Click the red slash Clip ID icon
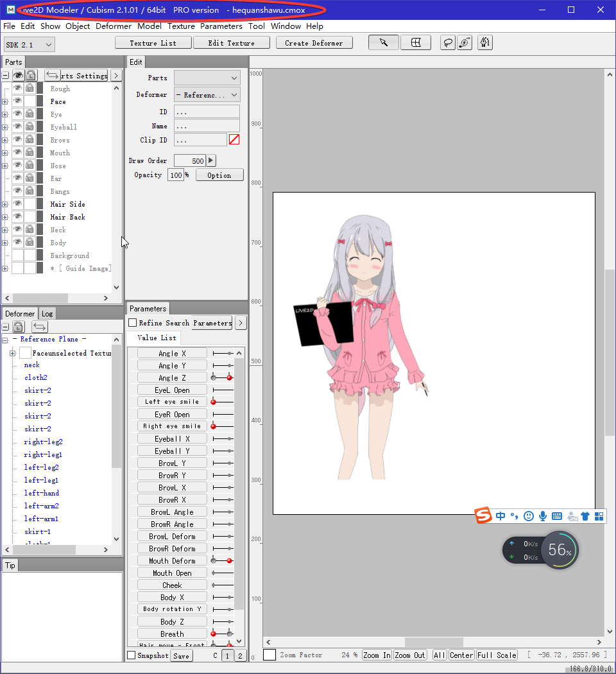The width and height of the screenshot is (616, 674). pyautogui.click(x=234, y=139)
